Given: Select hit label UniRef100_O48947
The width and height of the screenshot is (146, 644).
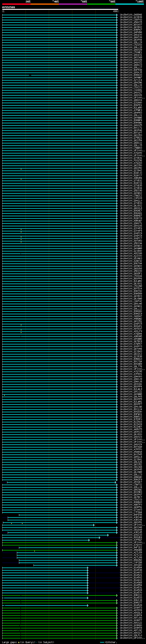Looking at the screenshot, I should (x=131, y=316).
